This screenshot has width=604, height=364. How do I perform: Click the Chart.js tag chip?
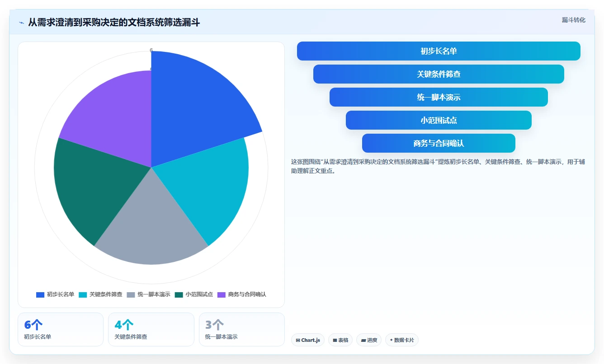308,340
